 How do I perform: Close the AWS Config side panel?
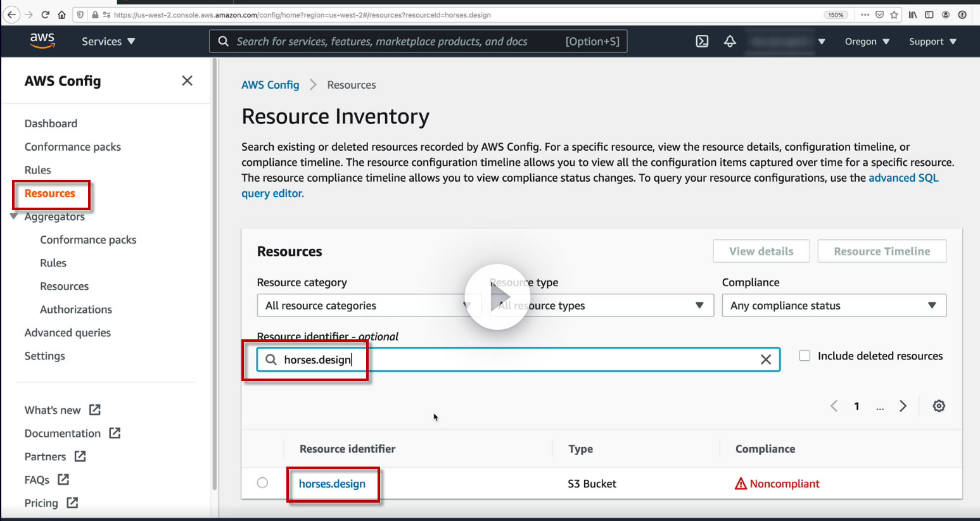click(x=187, y=80)
